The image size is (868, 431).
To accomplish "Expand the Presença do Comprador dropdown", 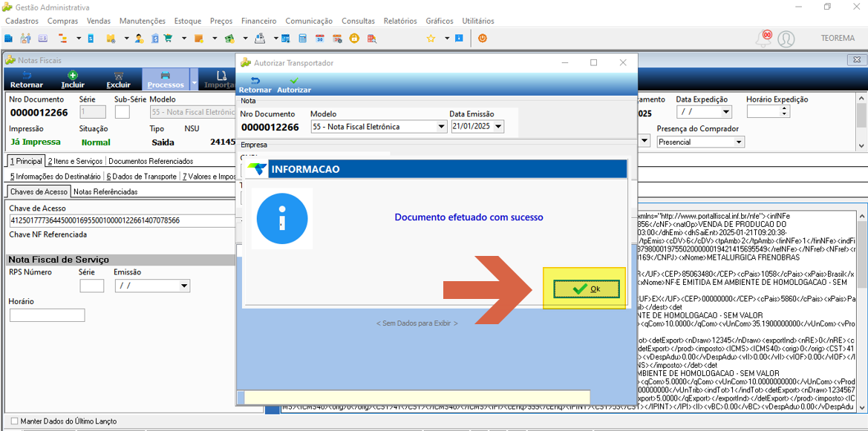I will click(x=739, y=142).
